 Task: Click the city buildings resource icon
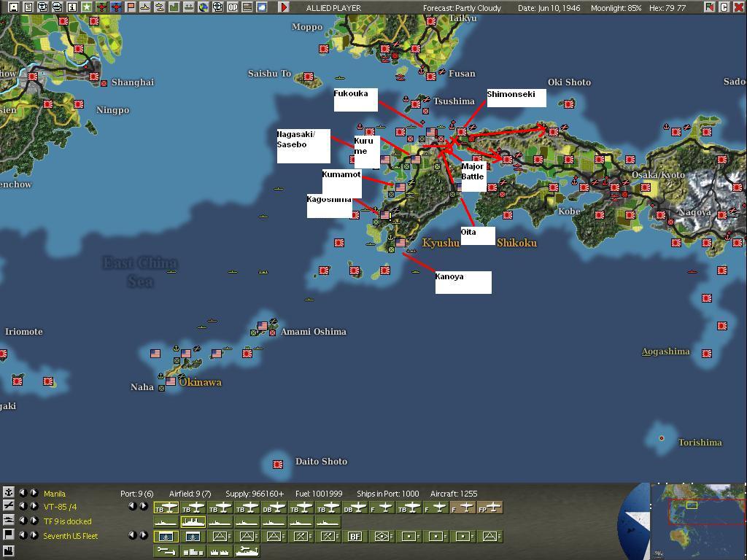coord(193,551)
